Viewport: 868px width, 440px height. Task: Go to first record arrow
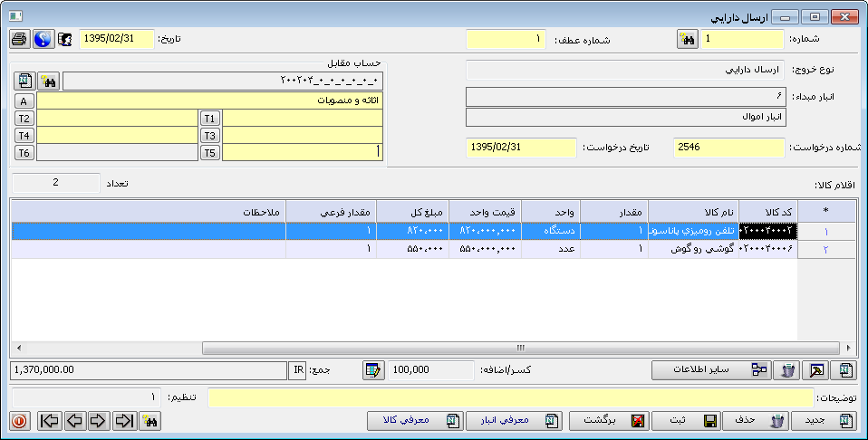click(50, 421)
